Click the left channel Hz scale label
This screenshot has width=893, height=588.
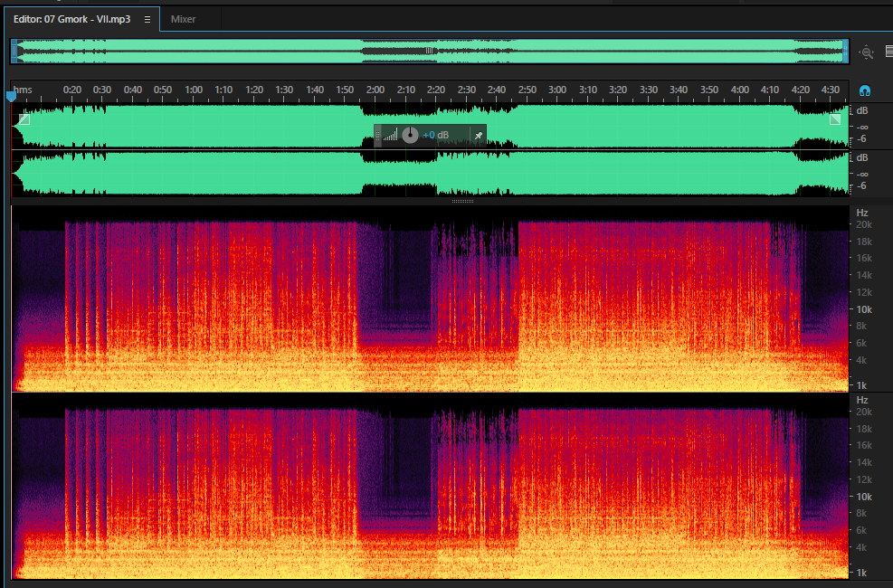point(862,213)
